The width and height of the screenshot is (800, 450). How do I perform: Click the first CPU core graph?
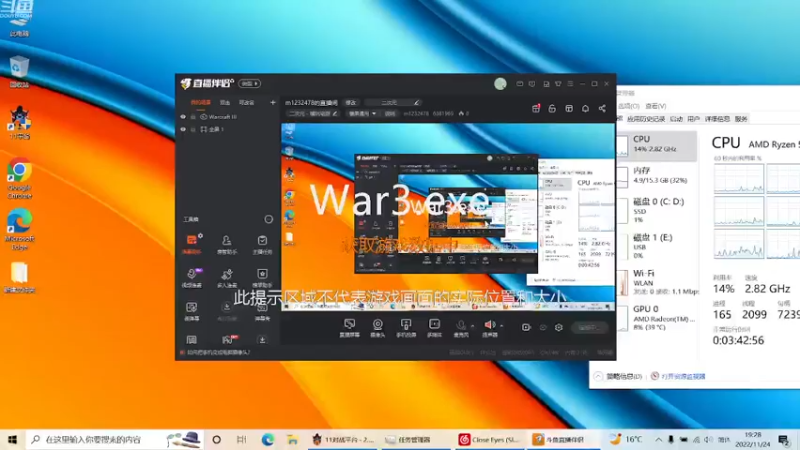(738, 178)
